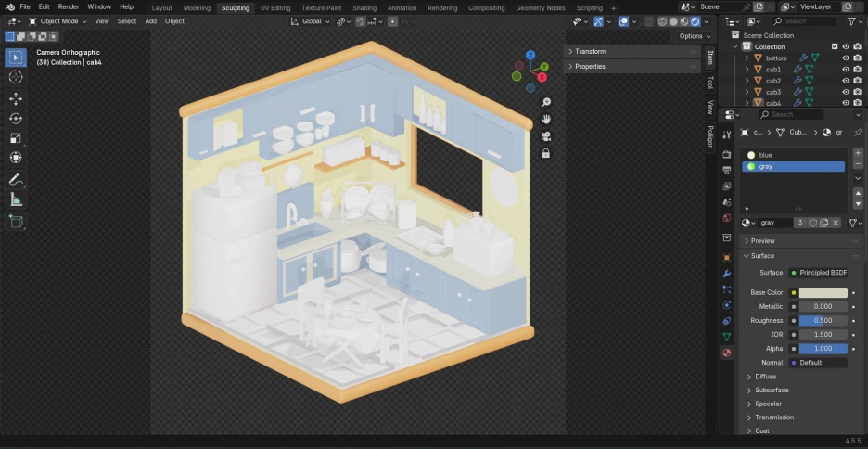This screenshot has height=449, width=868.
Task: Open the Object Mode dropdown
Action: click(x=57, y=20)
